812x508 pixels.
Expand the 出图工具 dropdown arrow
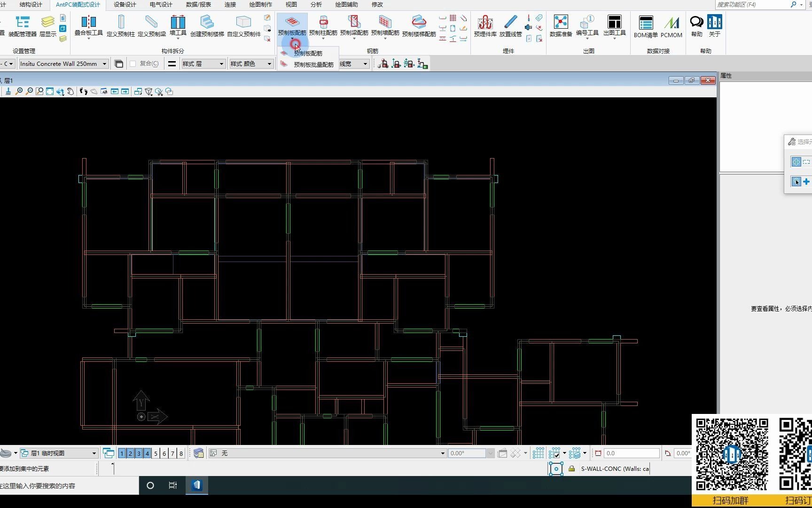[615, 39]
